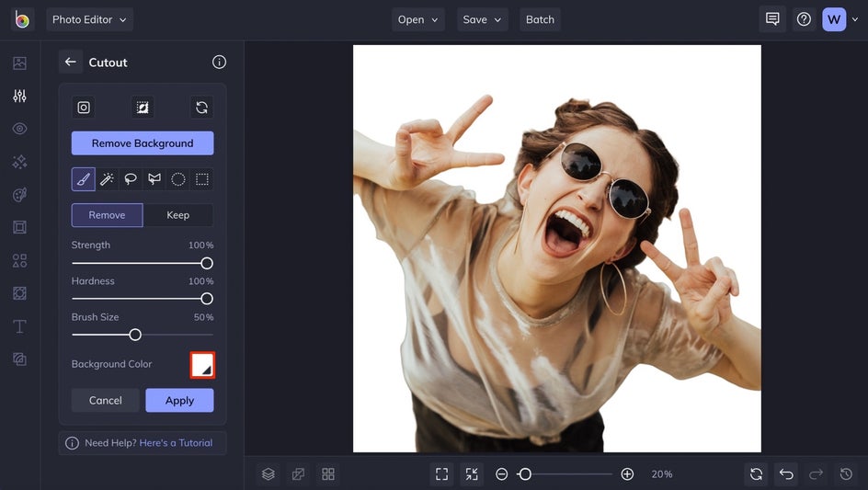The height and width of the screenshot is (490, 868).
Task: Click the invert selection icon
Action: click(143, 108)
